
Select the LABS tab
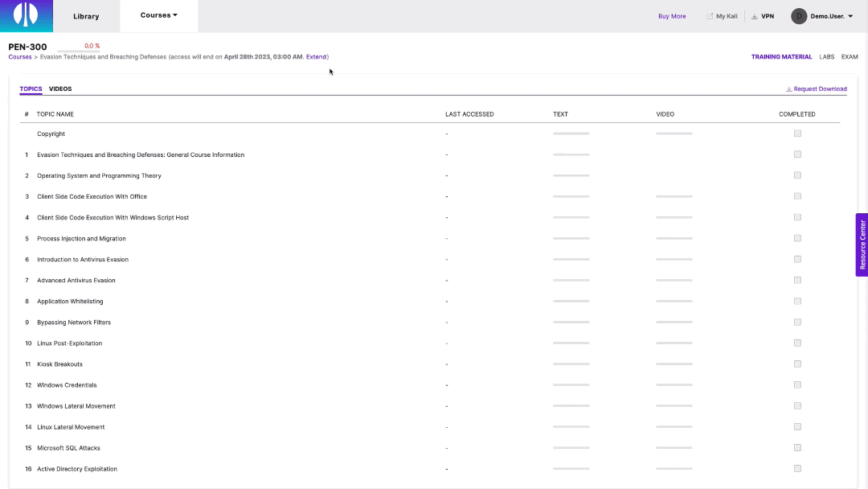pyautogui.click(x=827, y=56)
